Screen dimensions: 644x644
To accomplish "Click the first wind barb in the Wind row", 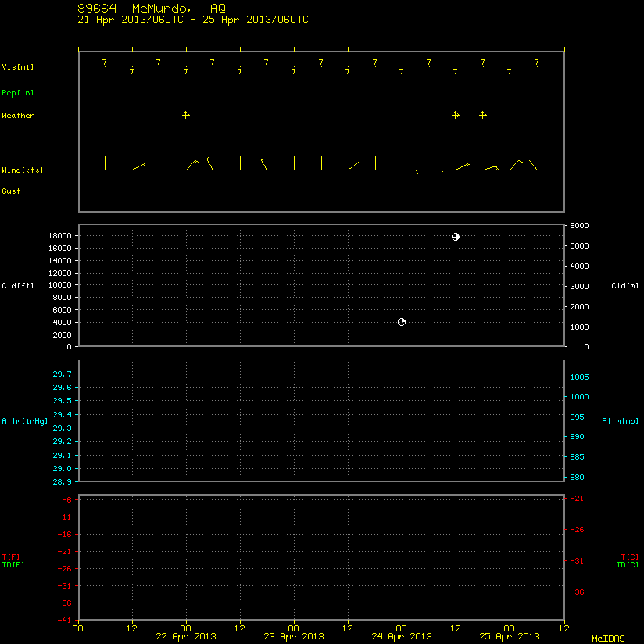I will (x=106, y=163).
